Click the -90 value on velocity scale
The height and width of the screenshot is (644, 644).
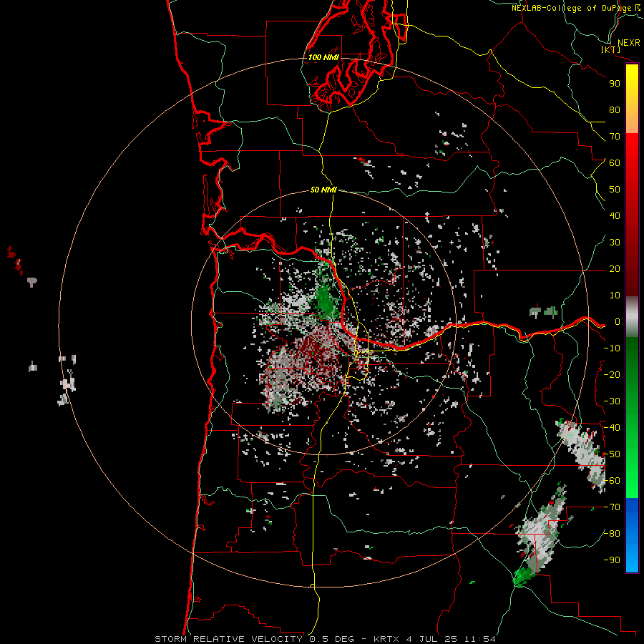click(612, 560)
